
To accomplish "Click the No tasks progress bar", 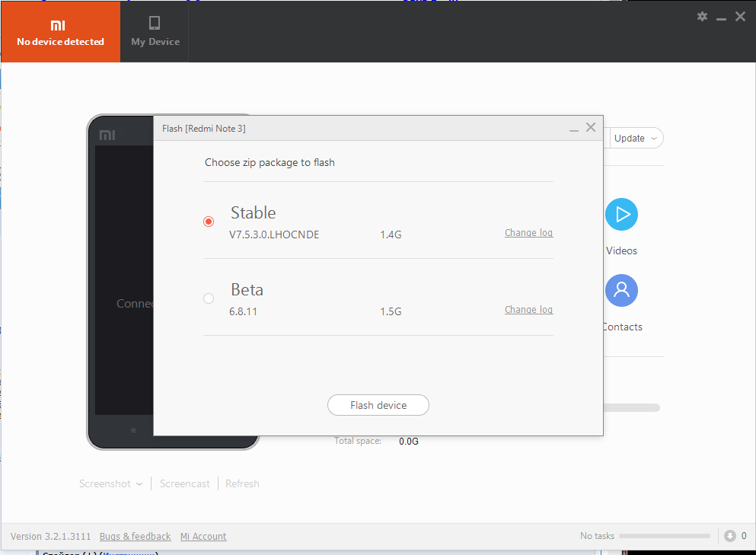I will click(x=665, y=536).
